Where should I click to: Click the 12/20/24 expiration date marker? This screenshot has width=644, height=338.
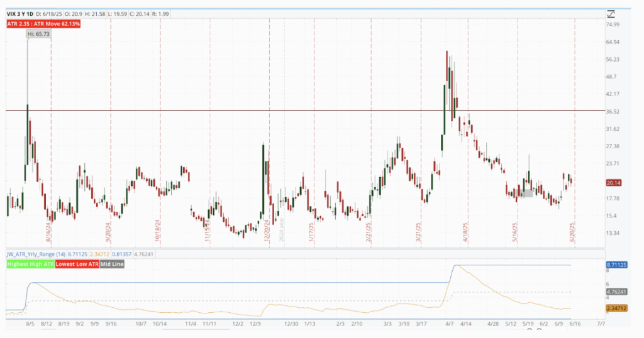267,232
